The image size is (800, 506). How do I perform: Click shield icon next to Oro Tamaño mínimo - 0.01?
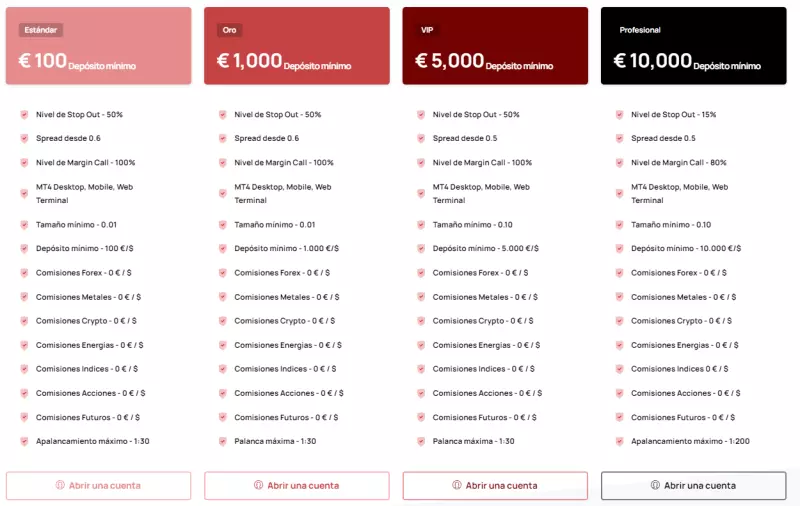pyautogui.click(x=222, y=224)
